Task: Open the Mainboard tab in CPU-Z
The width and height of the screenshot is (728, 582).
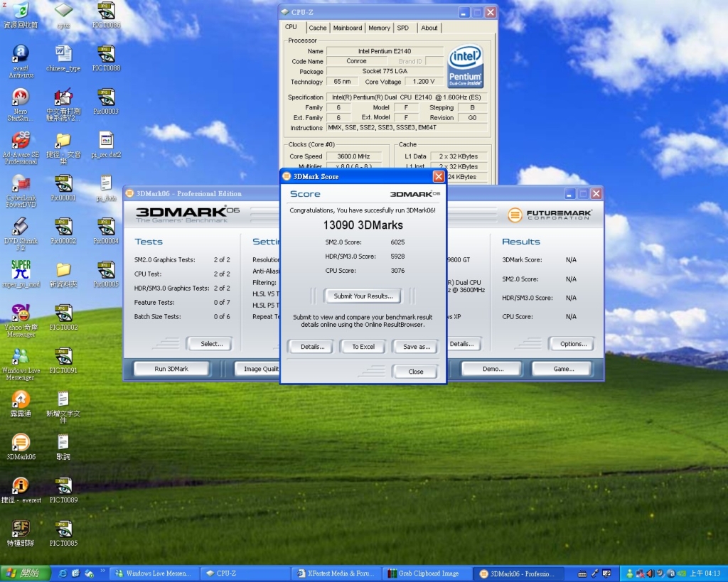Action: (x=347, y=28)
